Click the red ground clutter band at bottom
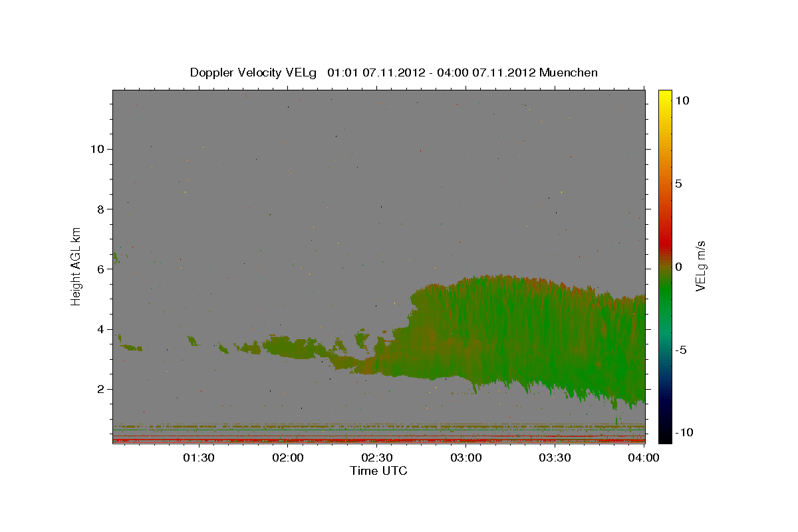798x532 pixels. pos(378,440)
